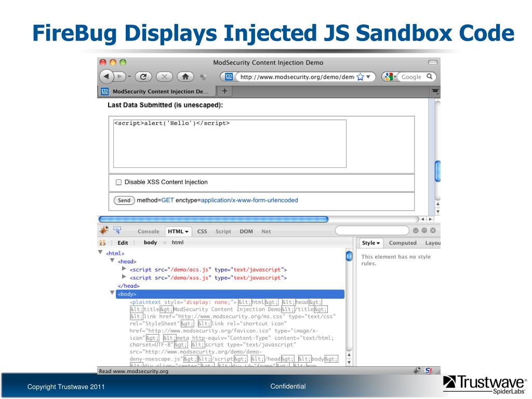Stop loading with the X toolbar button
532x399 pixels.
click(164, 77)
